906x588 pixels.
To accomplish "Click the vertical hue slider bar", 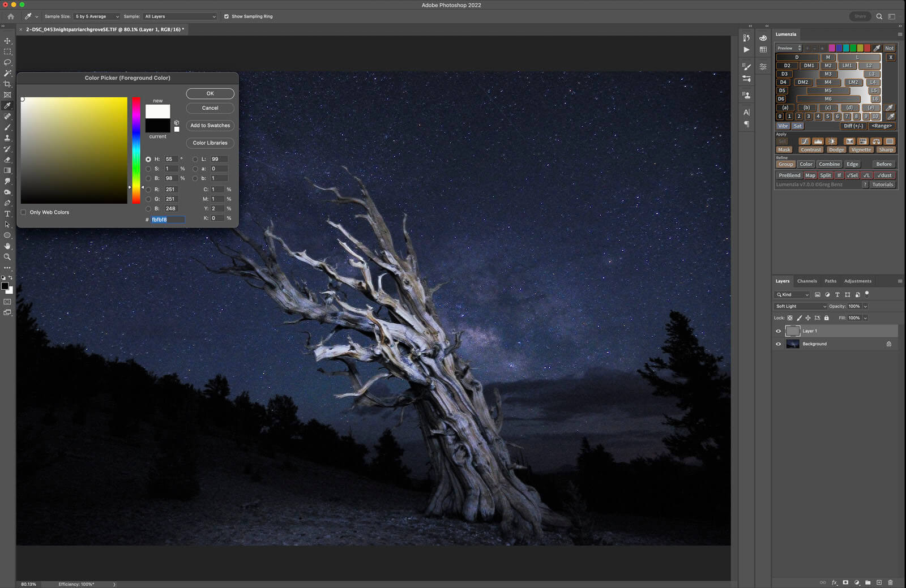I will 136,150.
